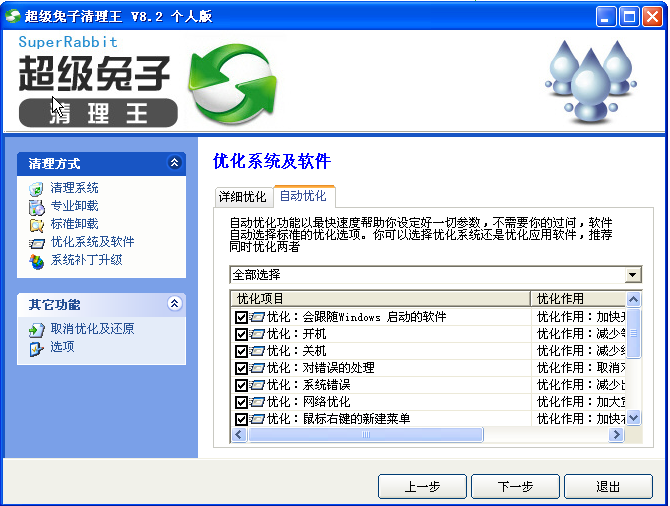Screen dimensions: 670x506
Task: Click the list vertical scrollbar thumb
Action: click(633, 333)
